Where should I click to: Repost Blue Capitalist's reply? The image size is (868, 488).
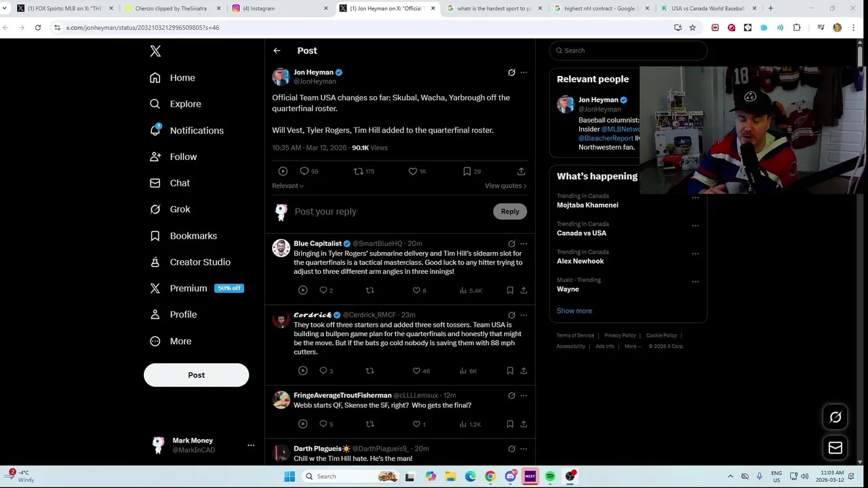(x=370, y=290)
